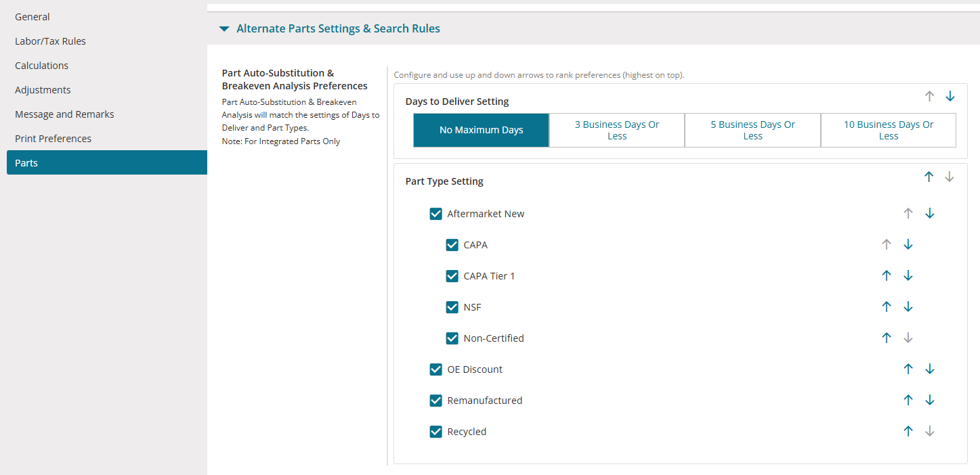The height and width of the screenshot is (475, 980).
Task: Uncheck the Aftermarket New checkbox
Action: 436,214
